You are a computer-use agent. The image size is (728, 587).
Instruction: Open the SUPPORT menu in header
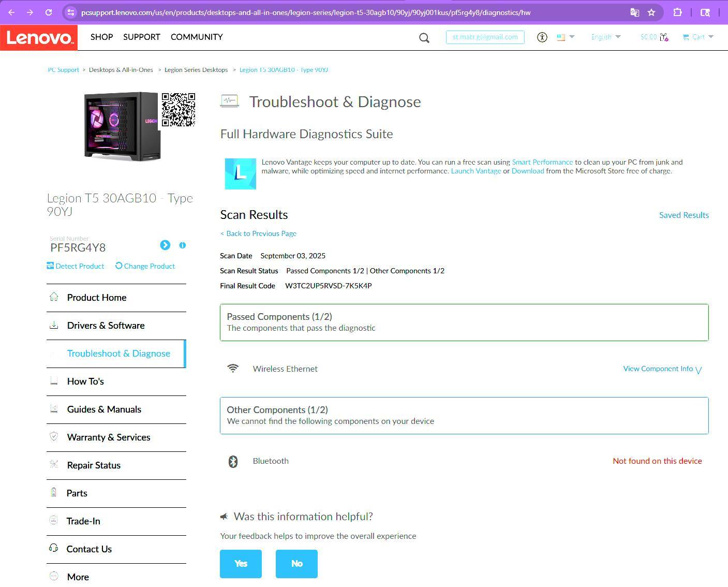[141, 37]
